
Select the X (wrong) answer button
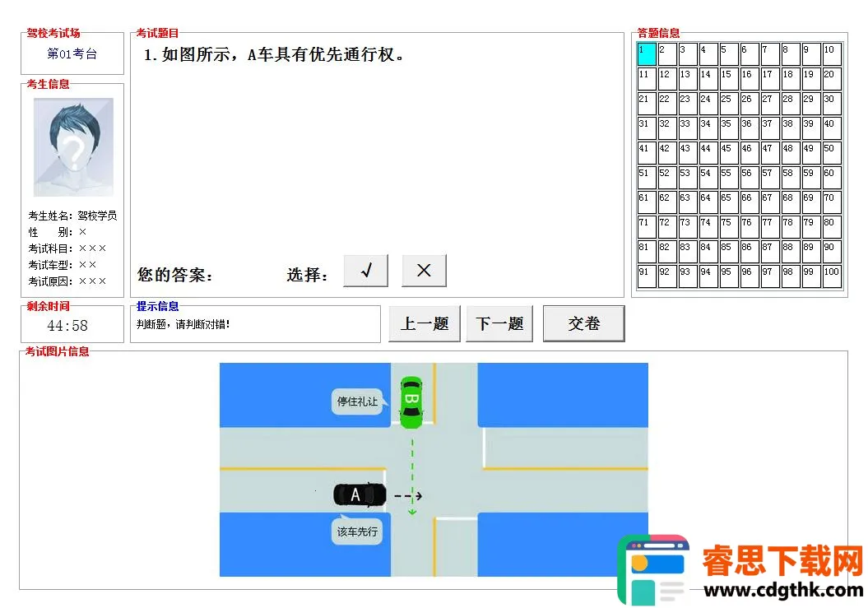(424, 271)
